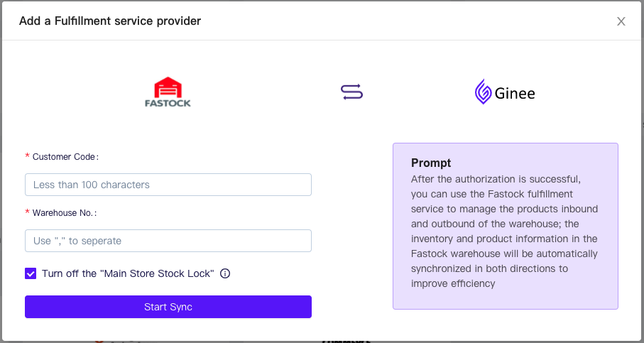Viewport: 644px width, 343px height.
Task: Click the red asterisk beside Customer Code
Action: coord(28,156)
